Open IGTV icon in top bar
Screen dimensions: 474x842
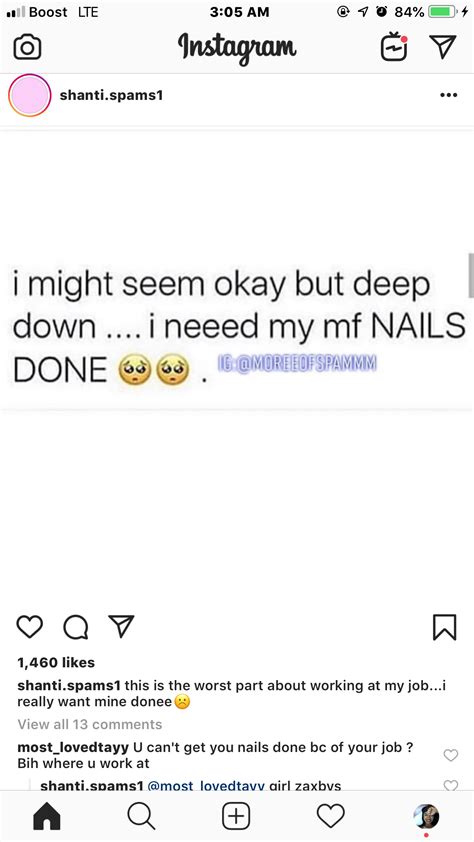394,47
